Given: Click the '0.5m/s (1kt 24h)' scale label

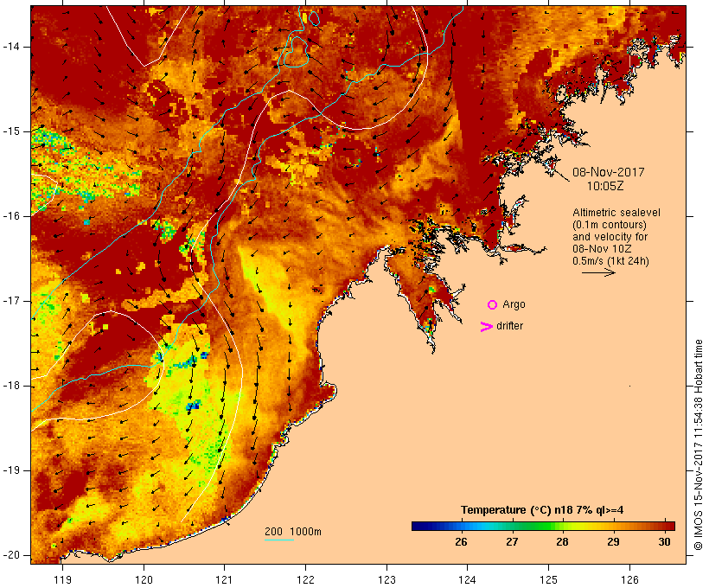Looking at the screenshot, I should pyautogui.click(x=610, y=261).
